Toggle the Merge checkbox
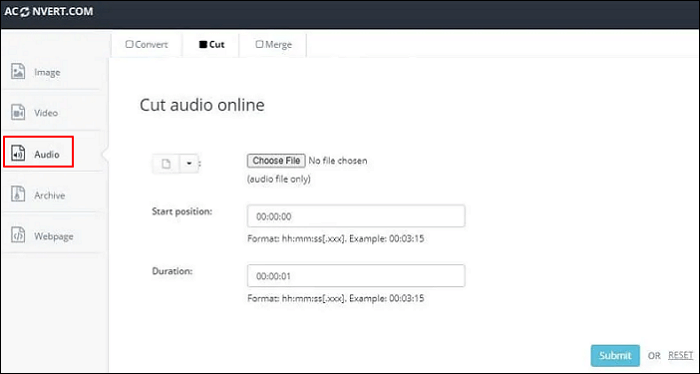The image size is (700, 374). click(259, 44)
